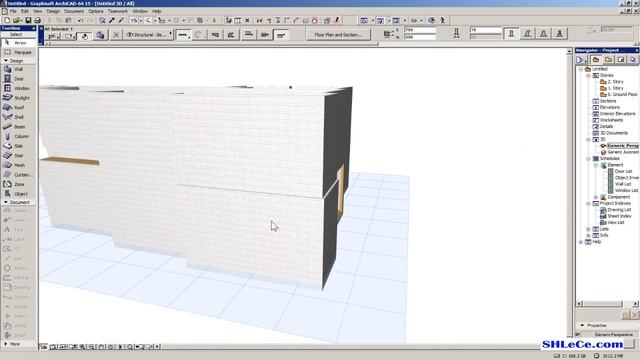
Task: Select the Shell tool
Action: tap(18, 117)
